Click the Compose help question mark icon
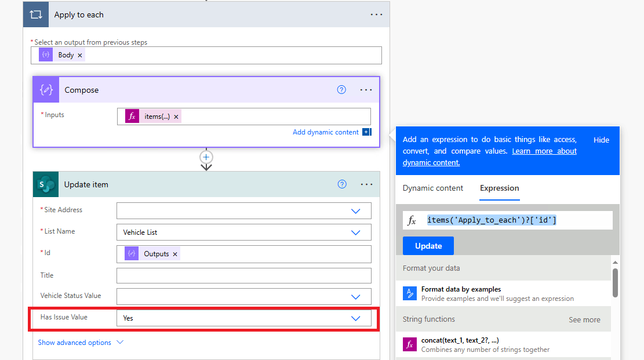The width and height of the screenshot is (644, 360). pyautogui.click(x=341, y=89)
